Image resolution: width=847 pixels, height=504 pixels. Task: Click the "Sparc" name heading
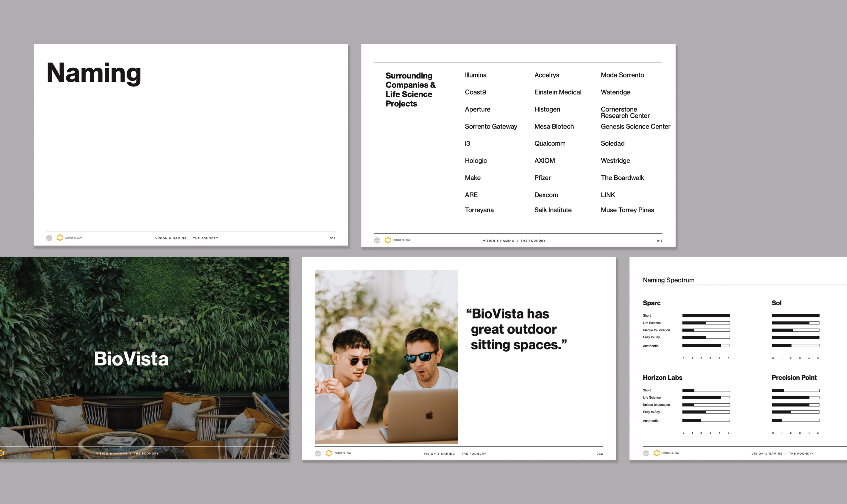point(651,303)
